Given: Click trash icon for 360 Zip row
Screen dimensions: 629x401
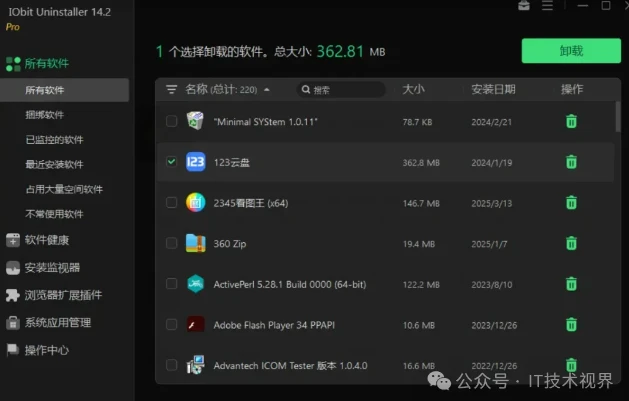Looking at the screenshot, I should coord(571,243).
